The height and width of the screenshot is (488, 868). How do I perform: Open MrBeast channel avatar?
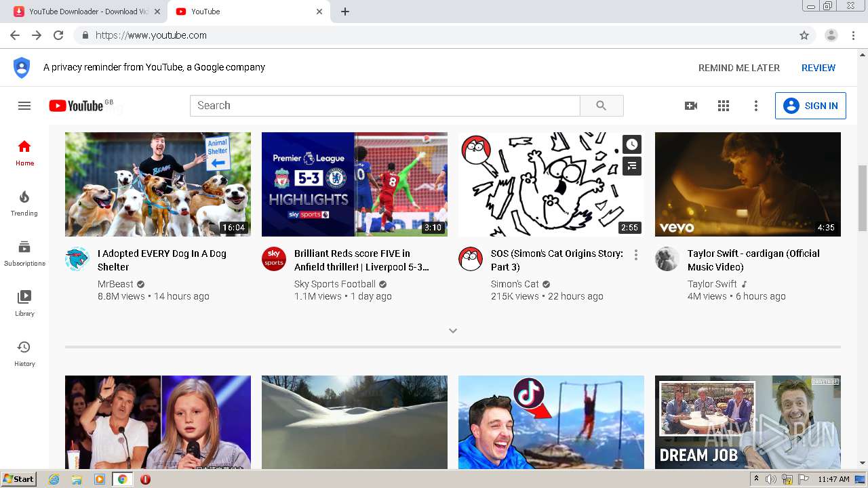point(77,259)
